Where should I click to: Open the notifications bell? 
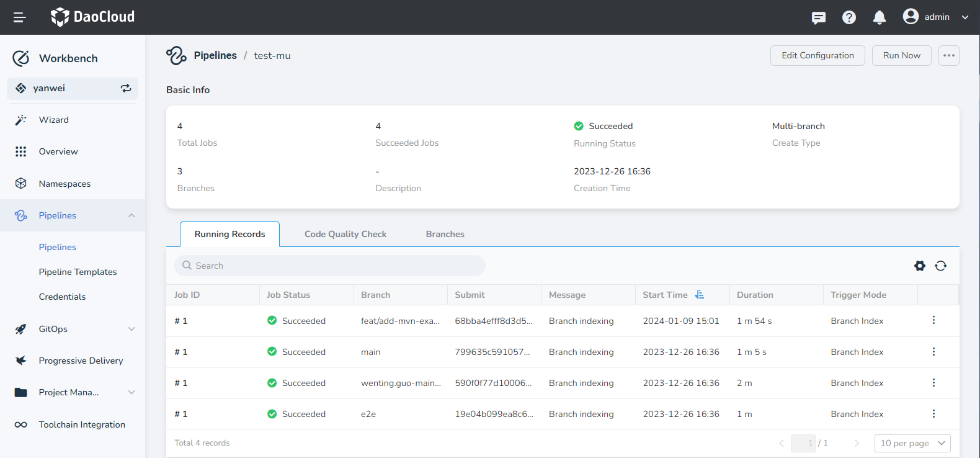click(879, 17)
